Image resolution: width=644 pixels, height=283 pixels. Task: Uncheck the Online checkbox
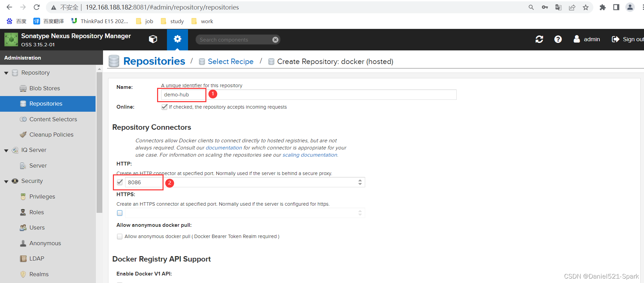(x=165, y=107)
